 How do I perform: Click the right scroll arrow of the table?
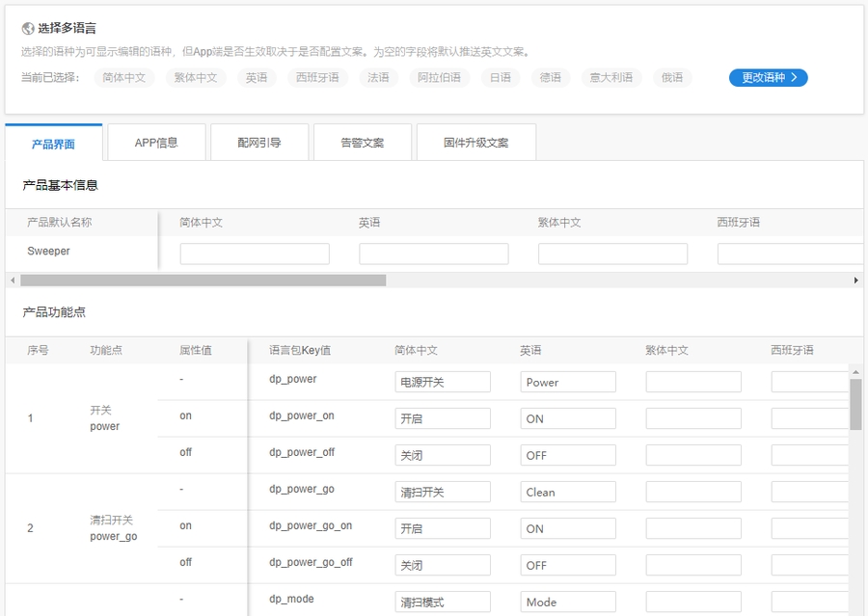(856, 281)
